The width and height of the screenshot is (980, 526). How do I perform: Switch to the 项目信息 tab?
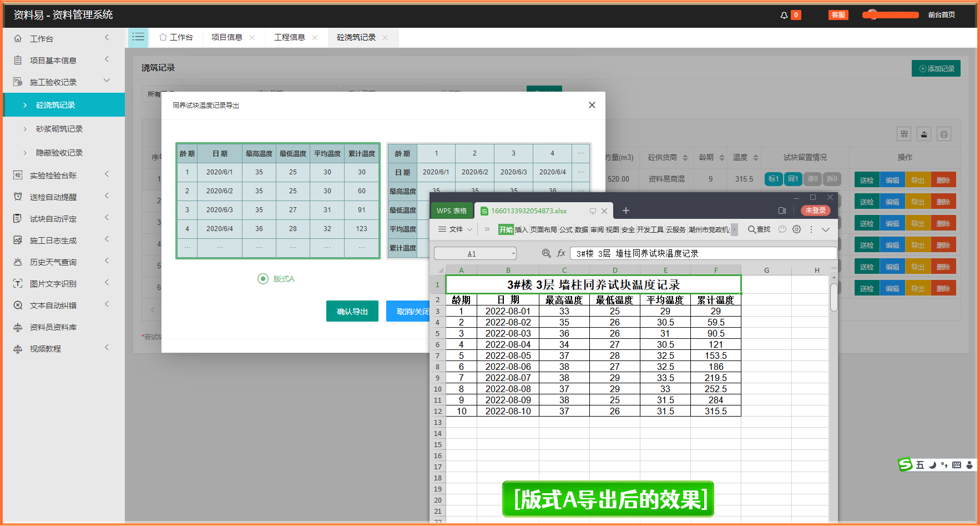point(227,37)
